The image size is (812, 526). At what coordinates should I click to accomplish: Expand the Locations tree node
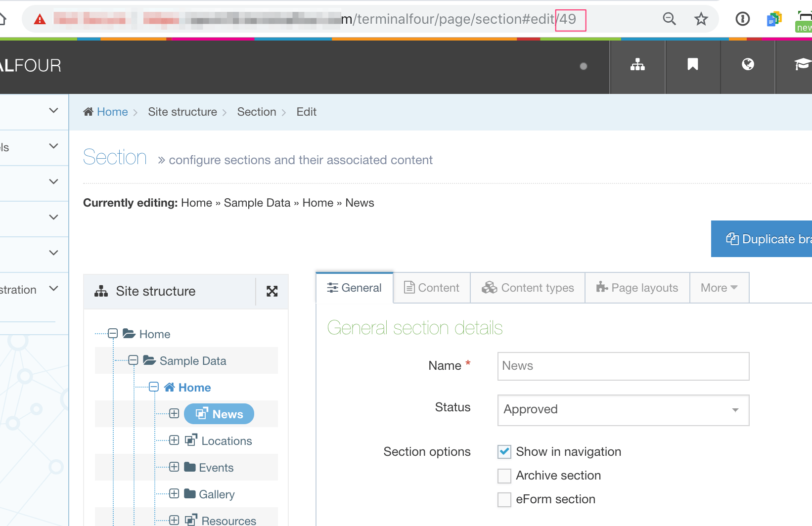pyautogui.click(x=174, y=440)
